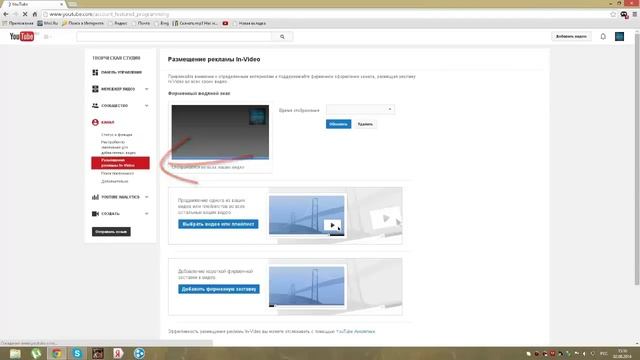Open File Explorer from the taskbar
640x360 pixels.
(x=15, y=353)
